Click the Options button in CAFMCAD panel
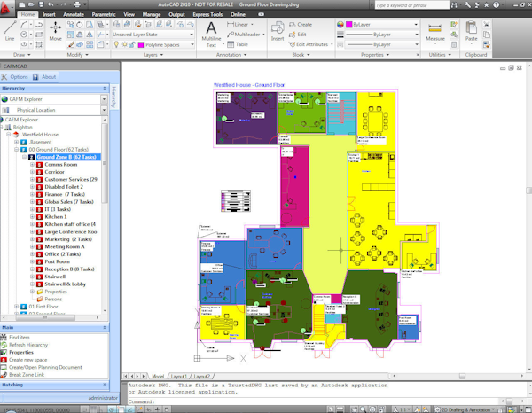The image size is (532, 413). [14, 77]
